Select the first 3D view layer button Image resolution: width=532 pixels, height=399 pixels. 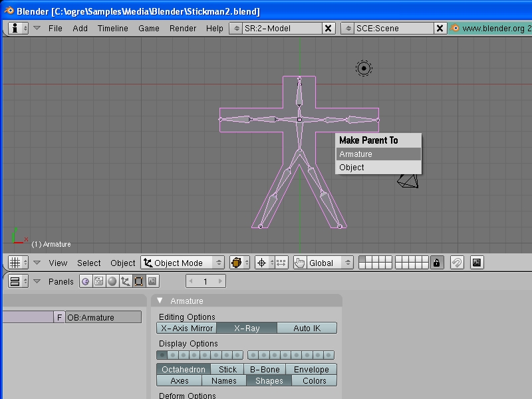pos(362,259)
